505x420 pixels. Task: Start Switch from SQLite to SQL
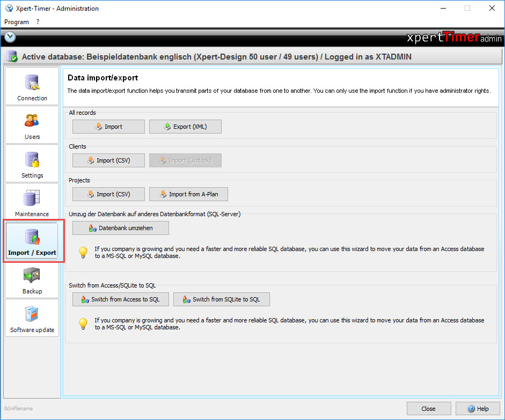pos(221,299)
